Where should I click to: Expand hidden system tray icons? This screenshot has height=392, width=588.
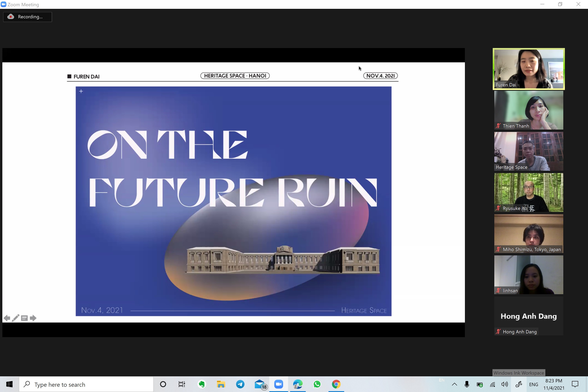click(x=454, y=384)
